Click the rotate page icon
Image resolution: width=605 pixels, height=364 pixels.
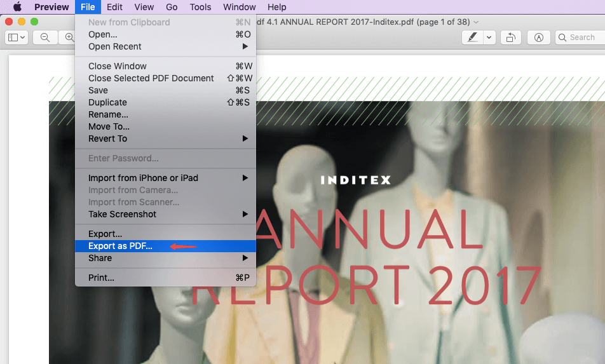510,37
